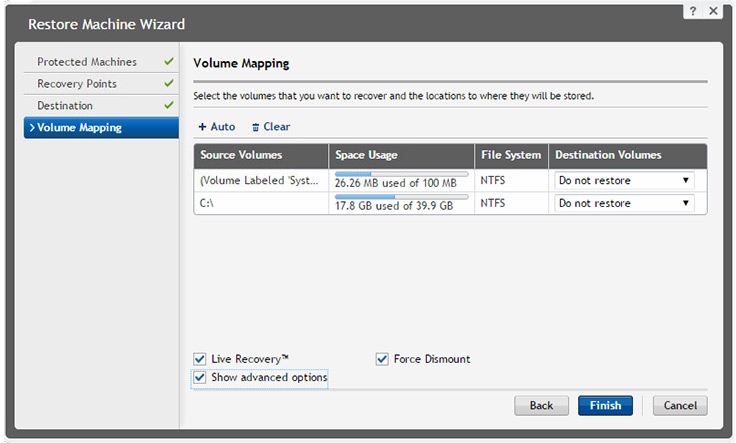
Task: Click the Back button
Action: click(541, 406)
